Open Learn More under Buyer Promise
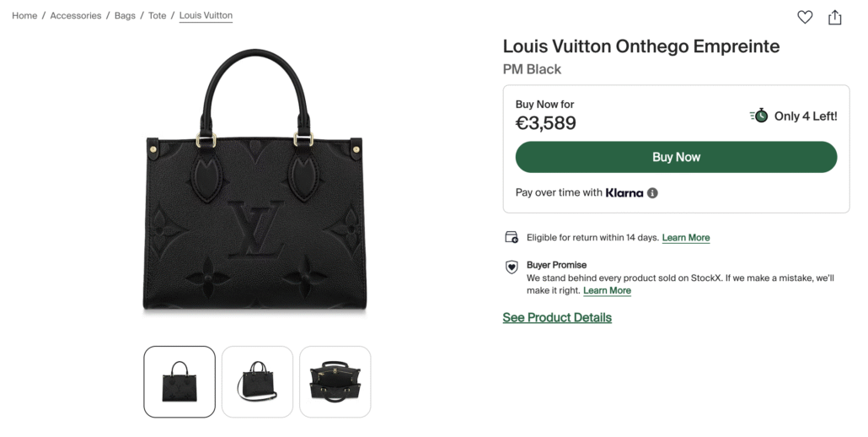 pos(607,290)
